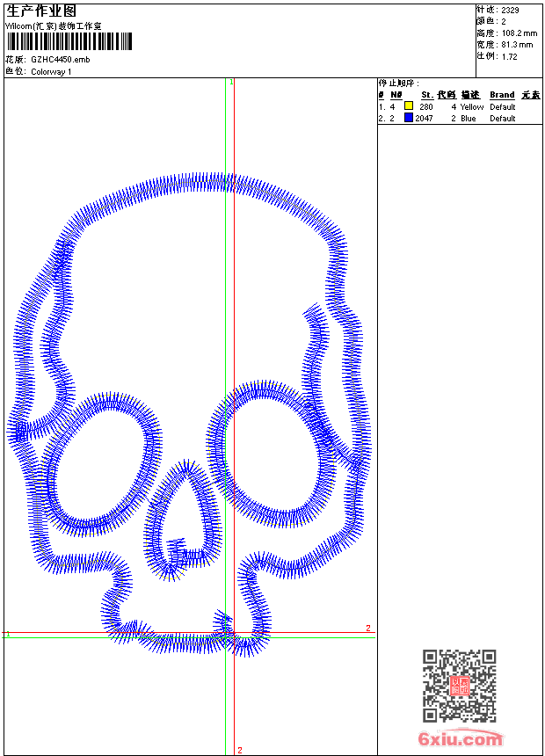Screen dimensions: 545x756
Task: Open the 6xiu.com watermark link
Action: [x=461, y=739]
